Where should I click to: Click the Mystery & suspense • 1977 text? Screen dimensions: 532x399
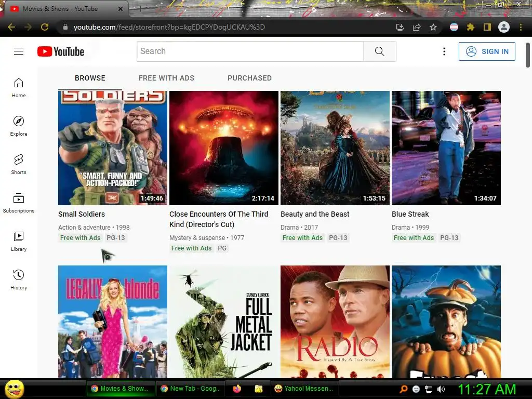point(207,238)
